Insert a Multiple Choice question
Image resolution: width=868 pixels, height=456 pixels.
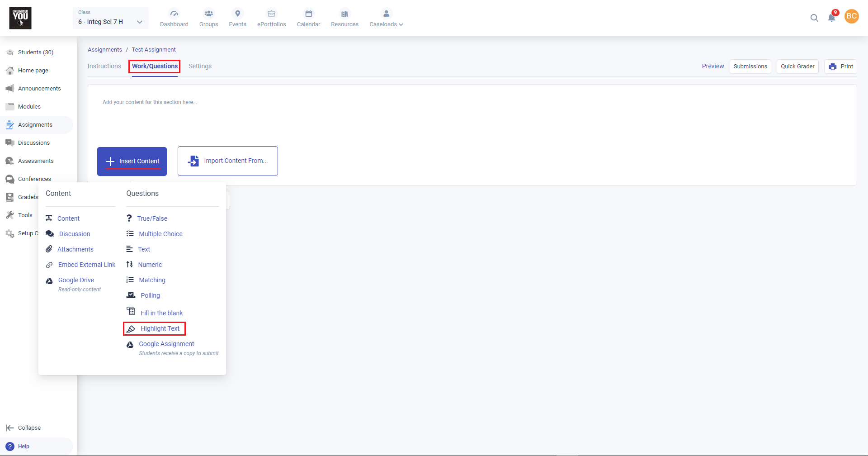point(155,234)
